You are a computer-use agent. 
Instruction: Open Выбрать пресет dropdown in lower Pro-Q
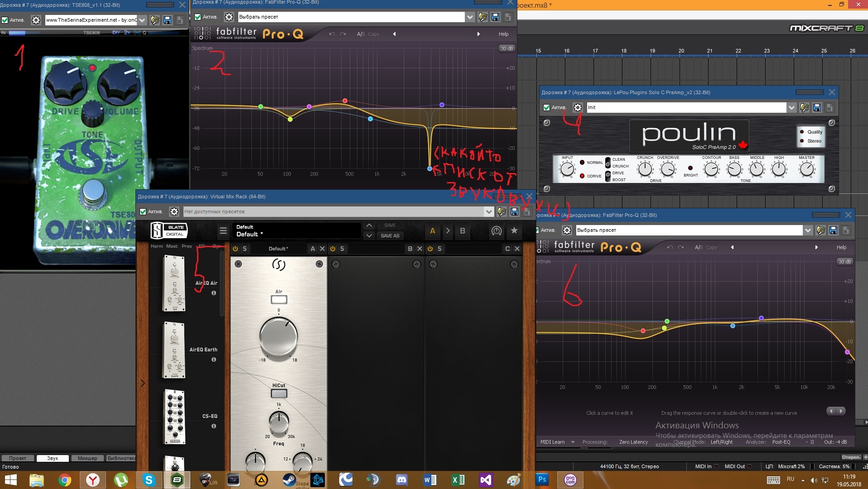click(x=807, y=230)
